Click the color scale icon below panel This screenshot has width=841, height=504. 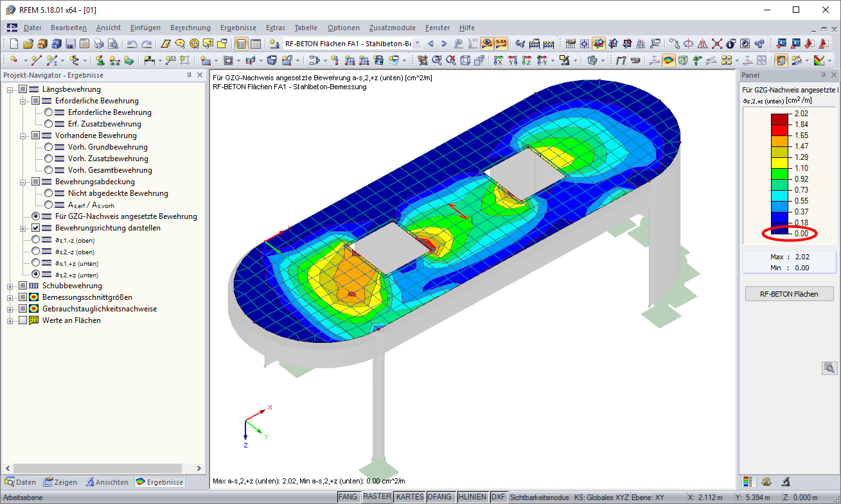(747, 481)
